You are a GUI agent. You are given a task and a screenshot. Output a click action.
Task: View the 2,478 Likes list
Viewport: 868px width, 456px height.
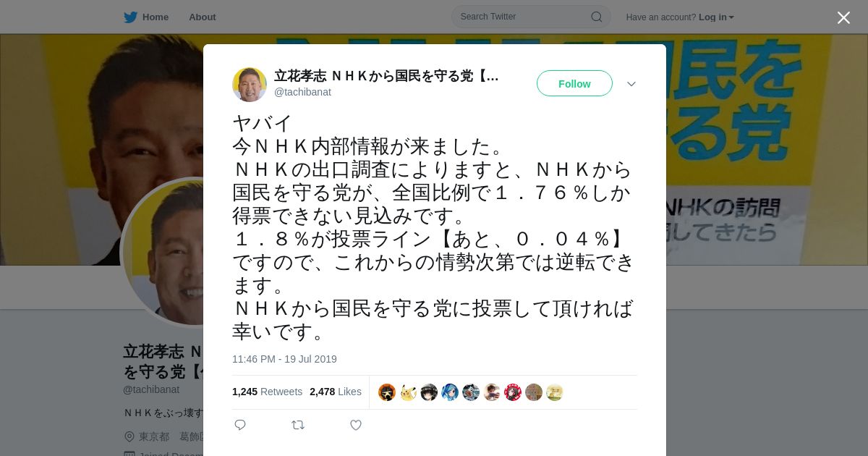point(336,392)
